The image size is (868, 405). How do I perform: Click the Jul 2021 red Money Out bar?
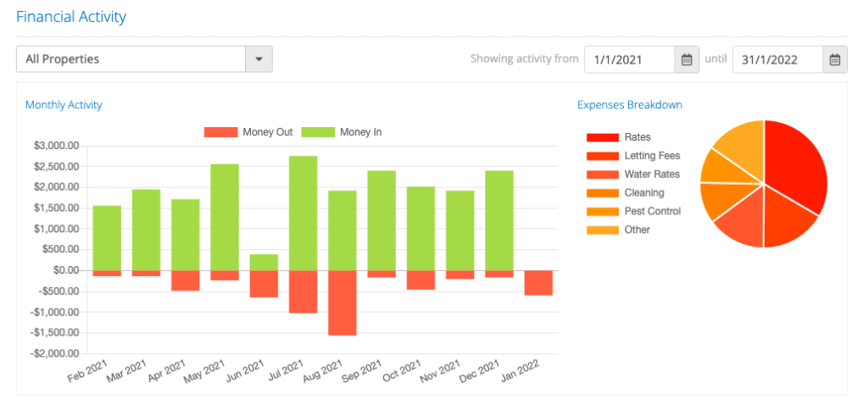[x=303, y=291]
